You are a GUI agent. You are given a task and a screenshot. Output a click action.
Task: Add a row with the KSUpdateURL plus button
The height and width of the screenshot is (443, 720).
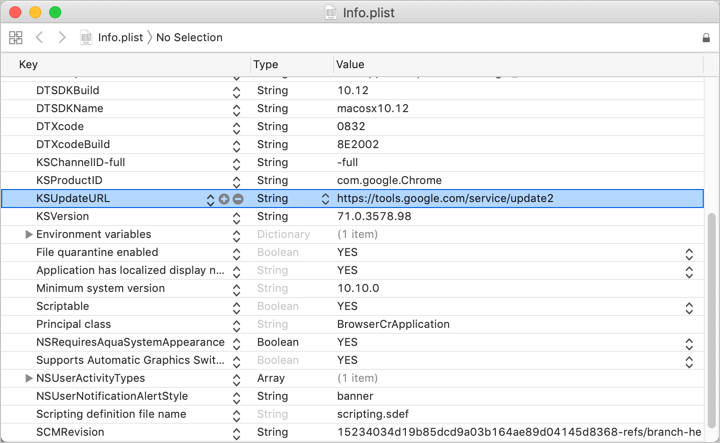(224, 199)
